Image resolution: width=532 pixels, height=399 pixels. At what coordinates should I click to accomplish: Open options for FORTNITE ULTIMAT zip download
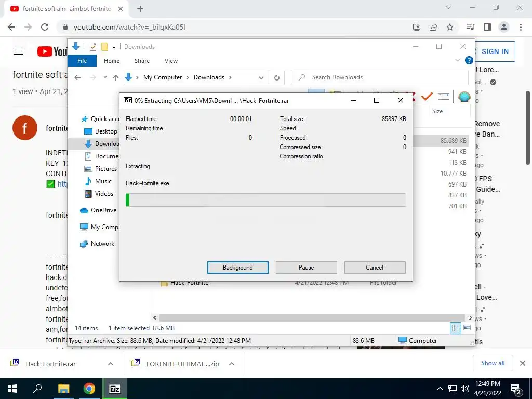coord(232,364)
